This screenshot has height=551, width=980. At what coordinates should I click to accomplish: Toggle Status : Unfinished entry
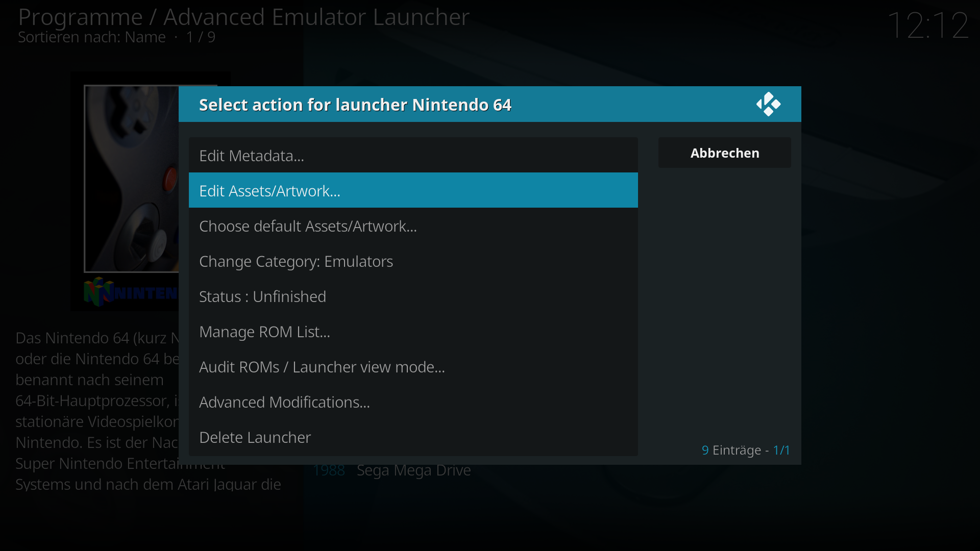tap(413, 296)
